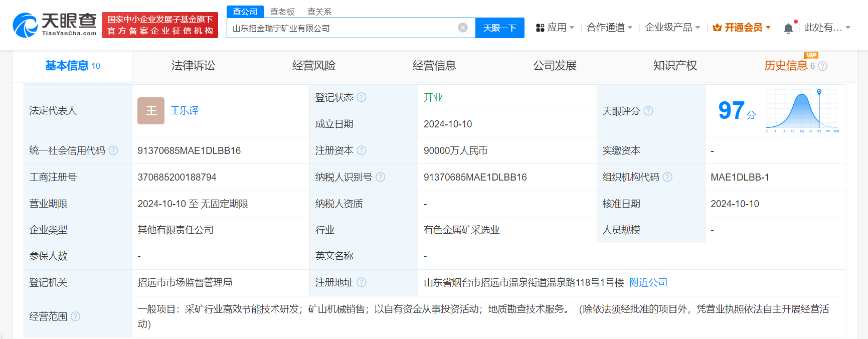Click help icon beside 组织机构代码

click(x=667, y=177)
